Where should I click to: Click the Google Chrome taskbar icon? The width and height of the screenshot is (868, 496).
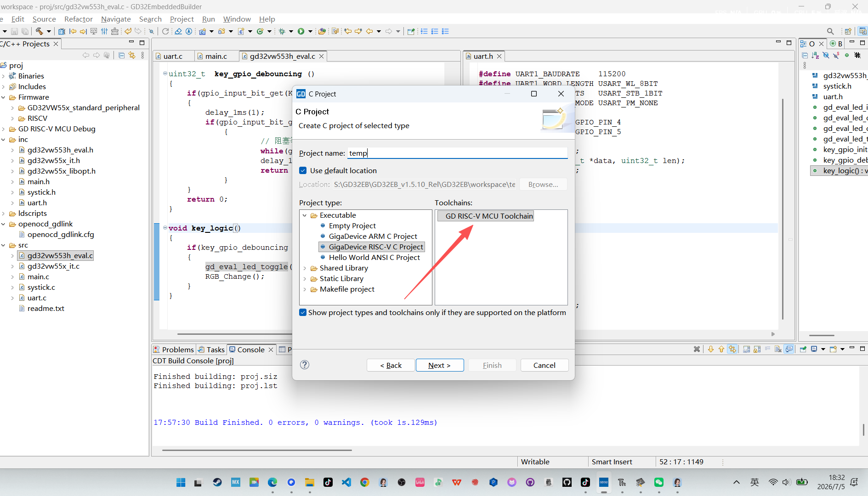pyautogui.click(x=364, y=482)
